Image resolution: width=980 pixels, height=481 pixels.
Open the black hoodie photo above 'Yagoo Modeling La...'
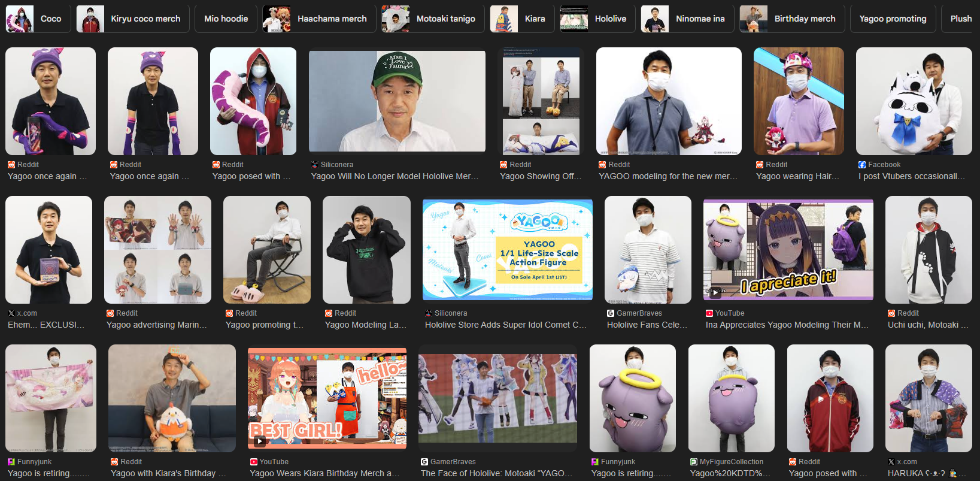[366, 250]
